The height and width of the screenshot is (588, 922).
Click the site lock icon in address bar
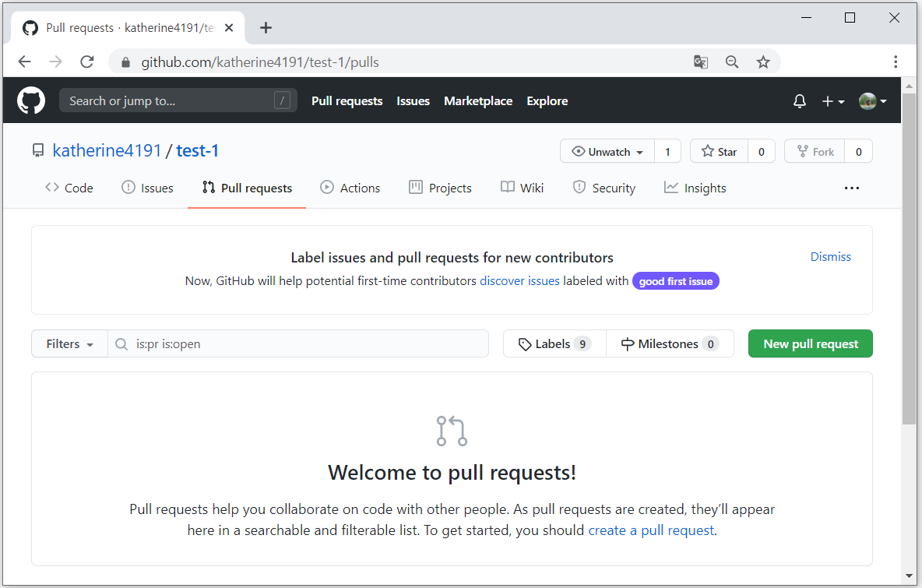pyautogui.click(x=125, y=62)
